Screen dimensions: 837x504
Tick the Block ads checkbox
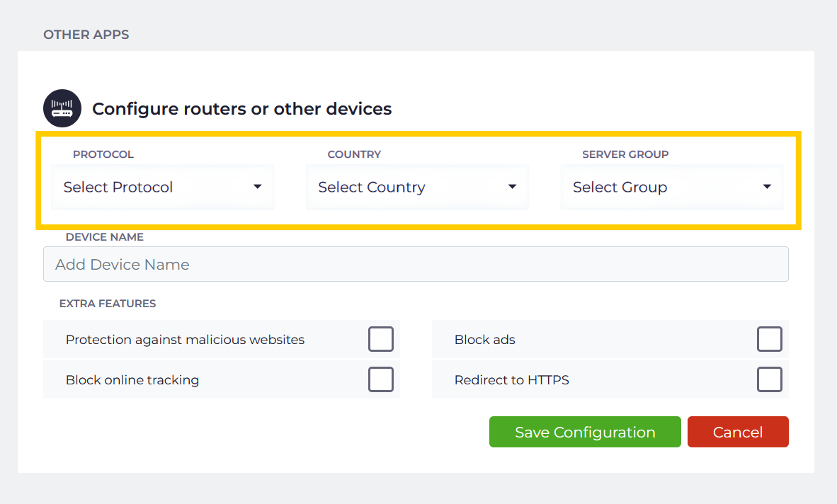coord(769,339)
